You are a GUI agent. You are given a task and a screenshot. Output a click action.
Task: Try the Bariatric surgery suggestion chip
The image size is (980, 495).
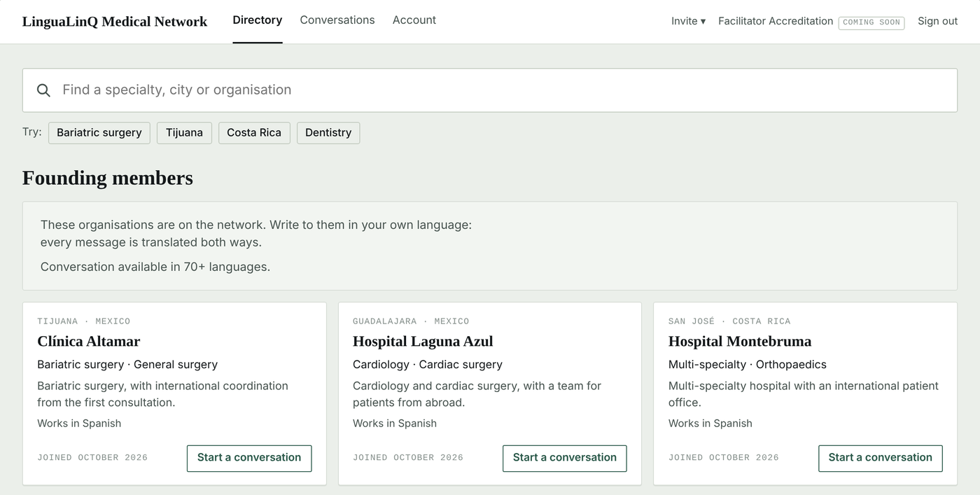point(99,133)
